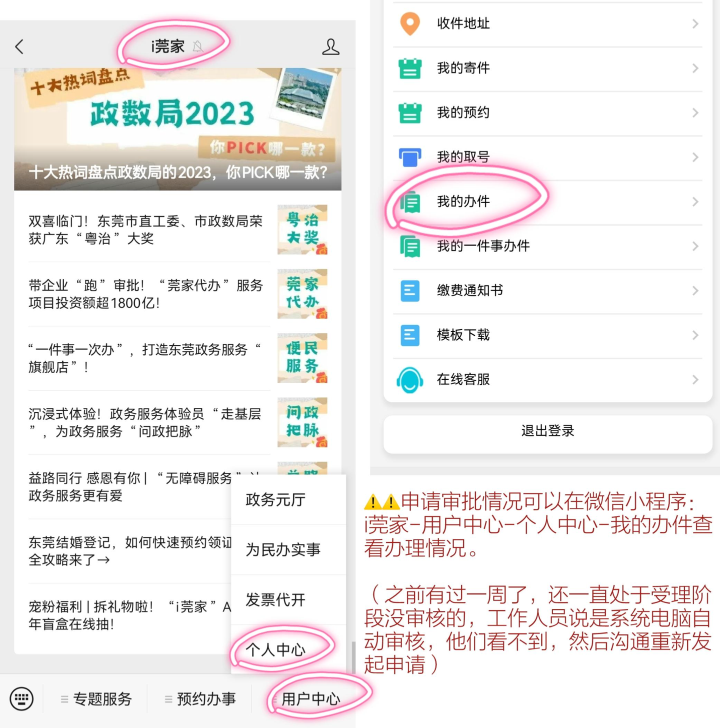
Task: Tap the 在线客服 headset icon
Action: 410,380
